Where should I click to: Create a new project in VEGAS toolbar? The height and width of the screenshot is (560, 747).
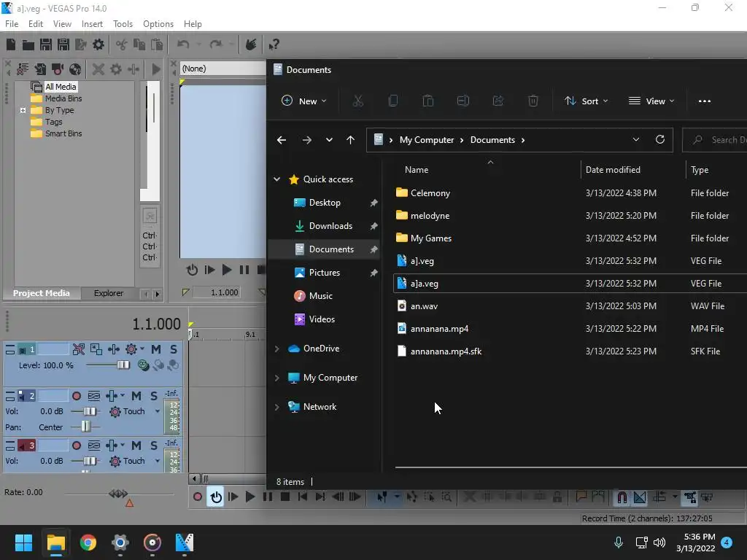[11, 44]
